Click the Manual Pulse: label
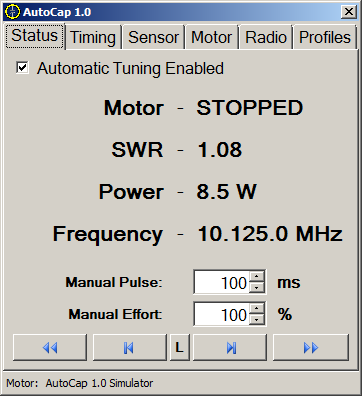The width and height of the screenshot is (362, 396). (x=114, y=282)
